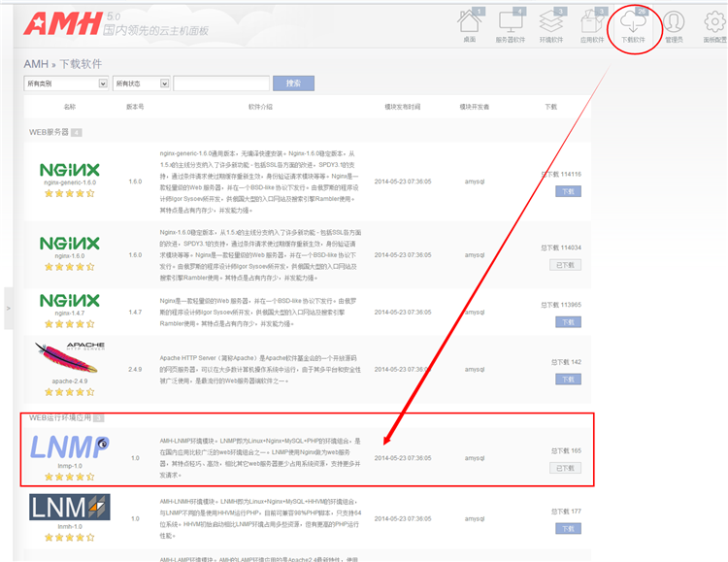The width and height of the screenshot is (728, 562).
Task: Click 下载 button for nginx-generic-1.6.0
Action: [x=566, y=191]
